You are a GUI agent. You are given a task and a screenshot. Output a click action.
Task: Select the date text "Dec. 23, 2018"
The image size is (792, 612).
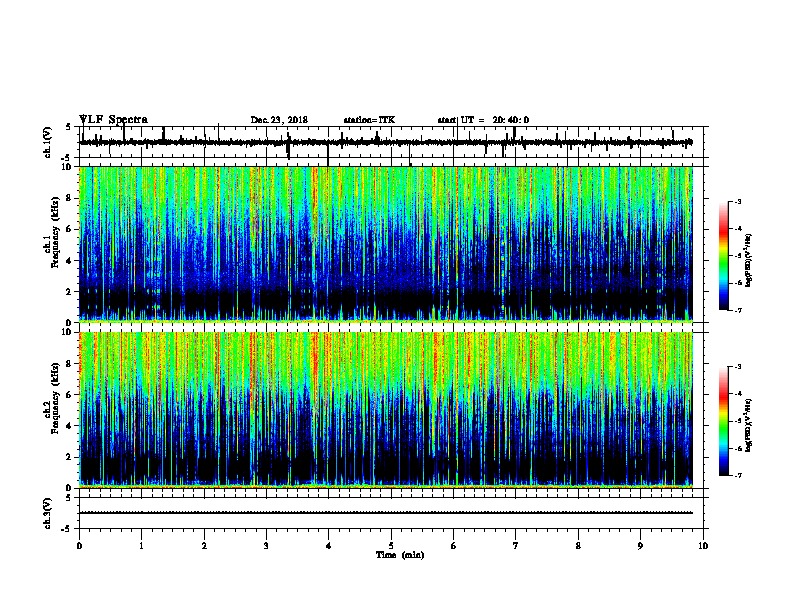(x=279, y=120)
